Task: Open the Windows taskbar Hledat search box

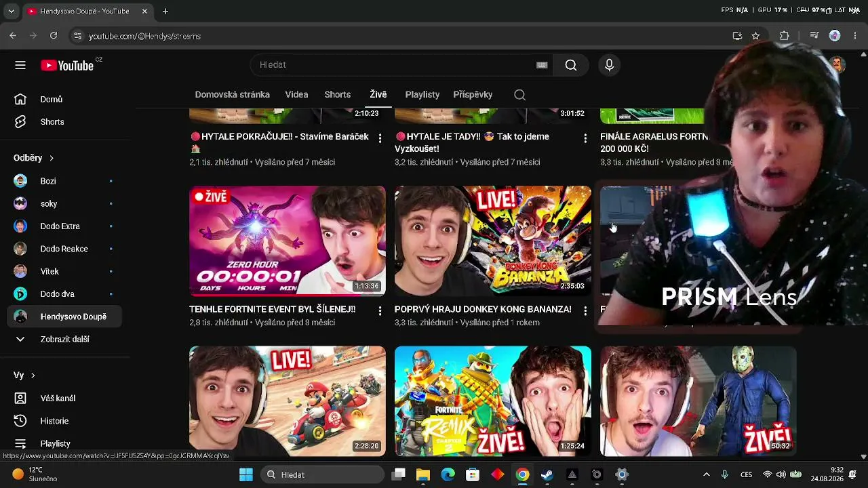Action: point(322,475)
